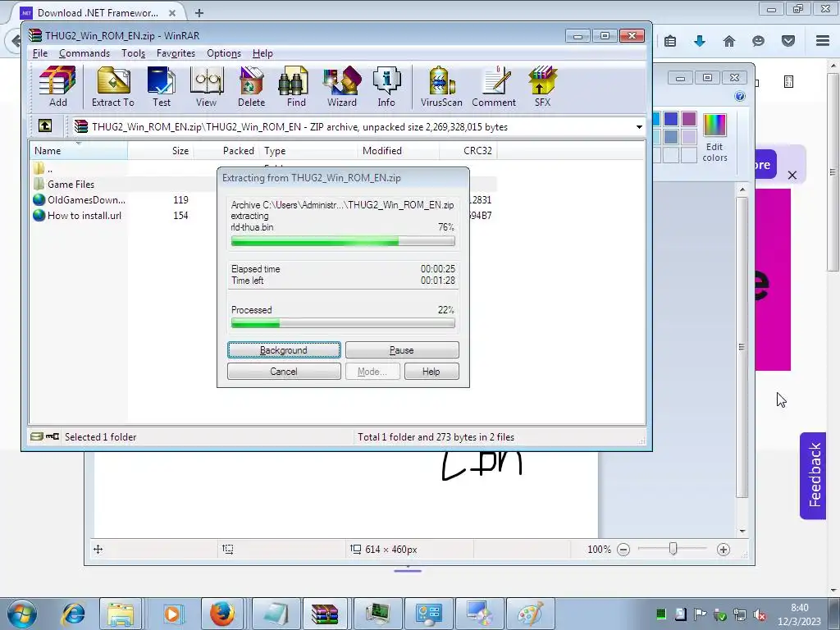Screen dimensions: 840x630
Task: Click the file extraction progress bar
Action: [x=343, y=242]
